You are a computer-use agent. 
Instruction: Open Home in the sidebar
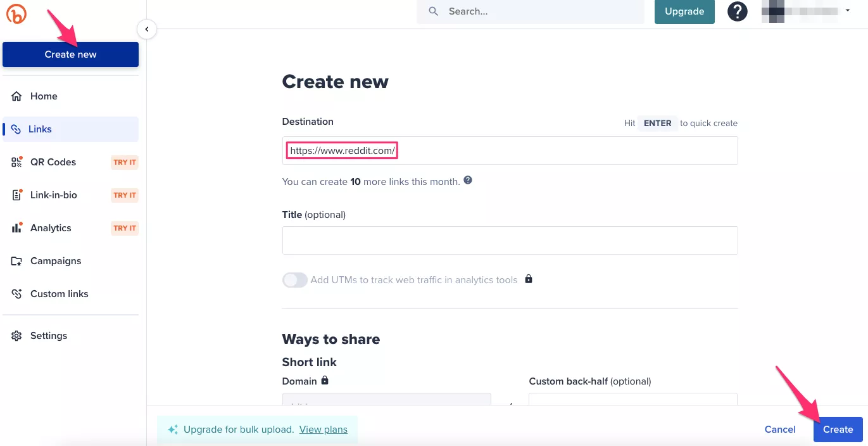[70, 96]
